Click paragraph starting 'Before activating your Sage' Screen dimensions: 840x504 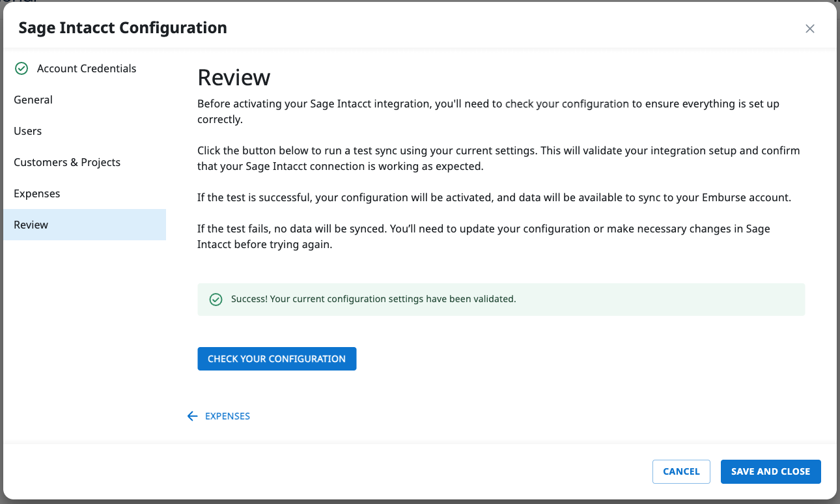488,111
